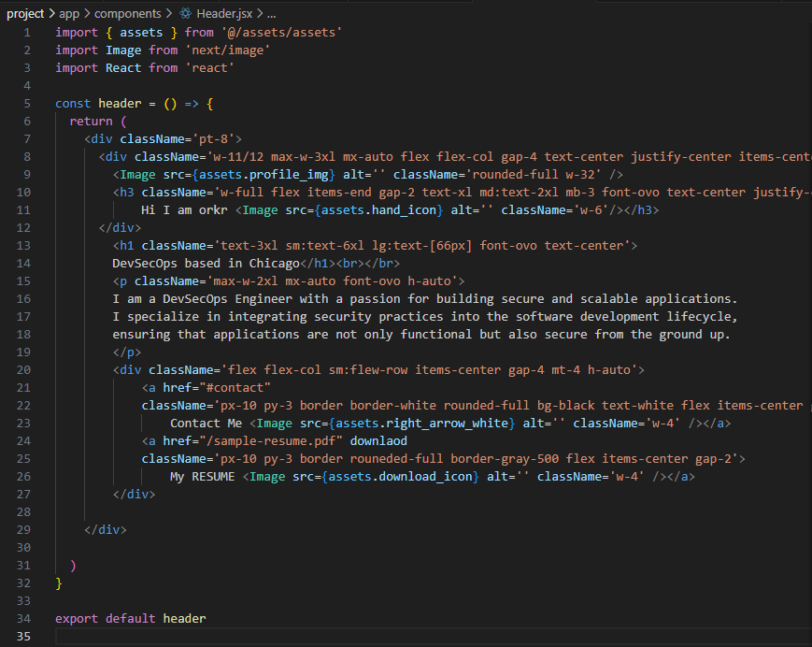Click line number 35 in the gutter

(23, 636)
